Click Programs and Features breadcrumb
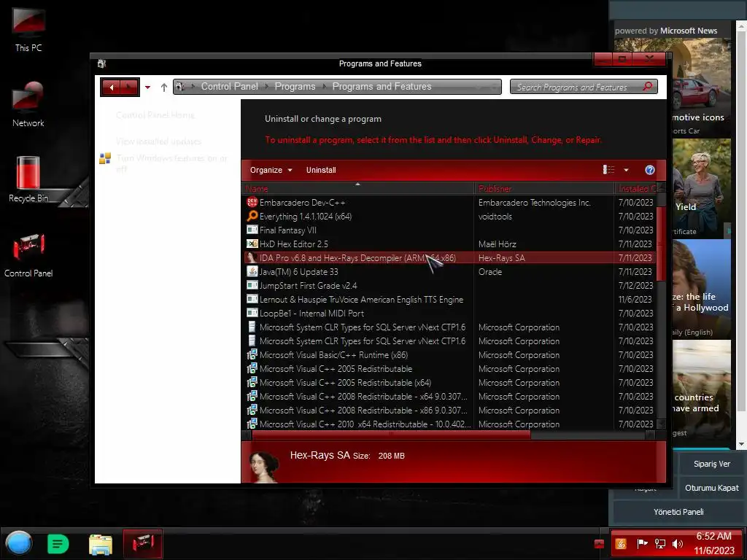 pyautogui.click(x=382, y=87)
